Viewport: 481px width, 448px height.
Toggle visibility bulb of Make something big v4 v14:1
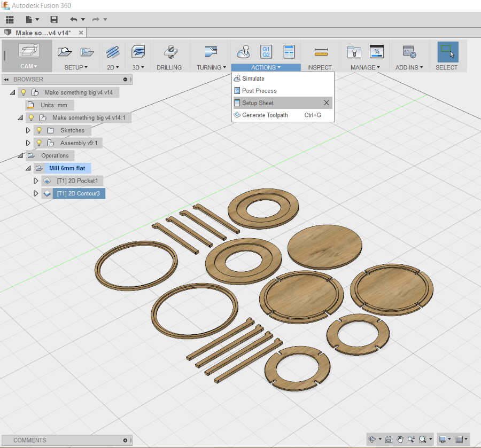pyautogui.click(x=32, y=117)
